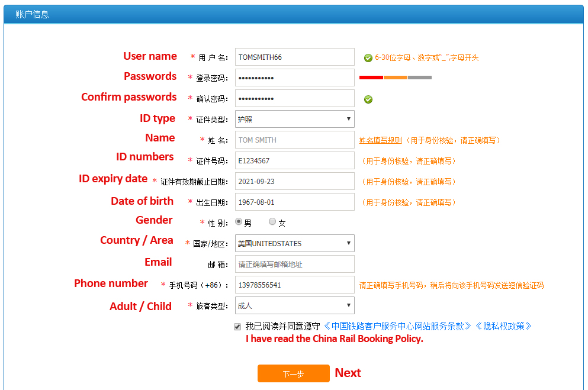Click the green checkmark beside confirm password
The height and width of the screenshot is (390, 588).
point(368,99)
